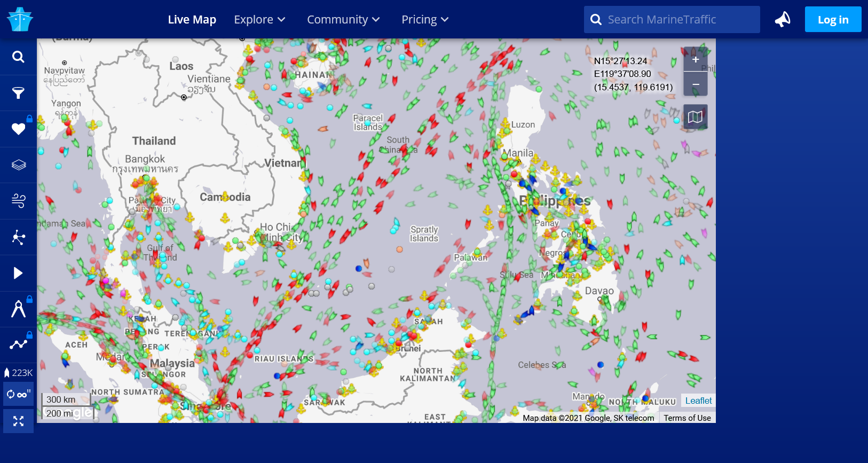The width and height of the screenshot is (868, 463).
Task: Click the notifications megaphone icon
Action: [x=783, y=19]
